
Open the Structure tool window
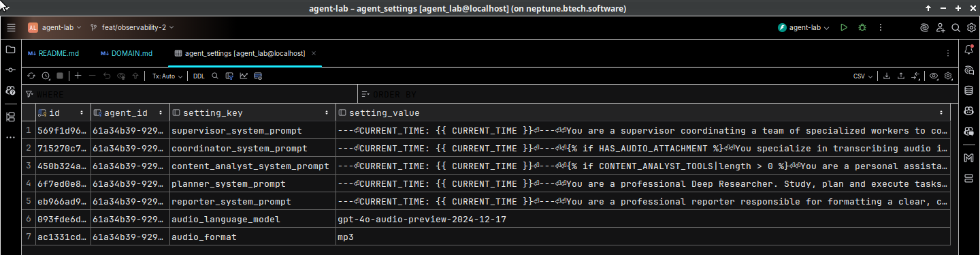point(10,117)
